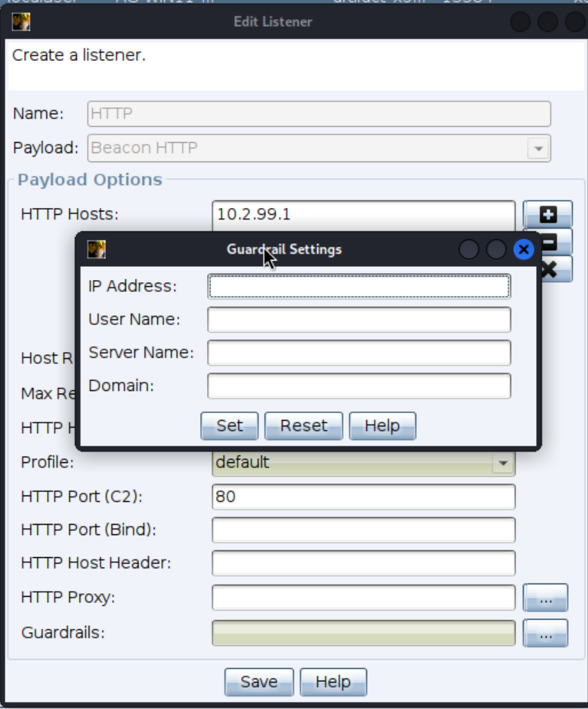Expand the Profile dropdown
This screenshot has height=709, width=588.
pyautogui.click(x=503, y=463)
